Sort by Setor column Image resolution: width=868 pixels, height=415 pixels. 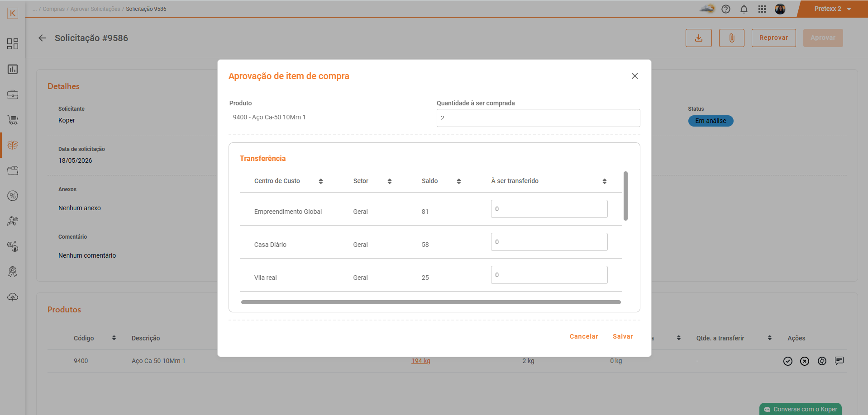[390, 181]
